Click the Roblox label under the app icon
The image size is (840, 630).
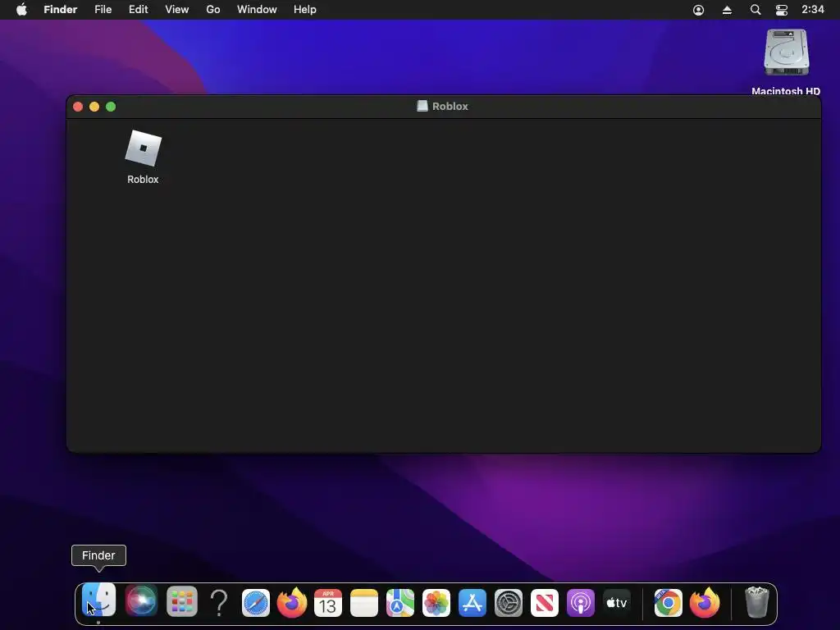143,180
